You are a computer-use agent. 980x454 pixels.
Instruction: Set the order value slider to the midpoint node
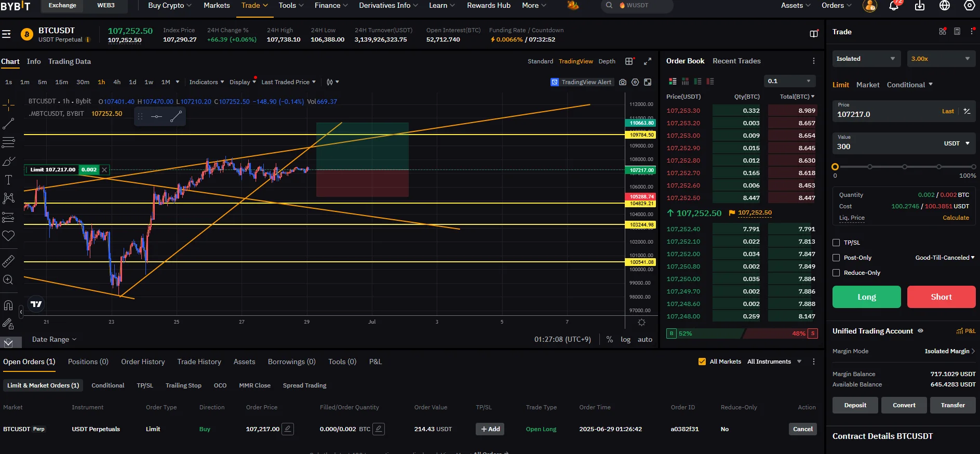(905, 167)
